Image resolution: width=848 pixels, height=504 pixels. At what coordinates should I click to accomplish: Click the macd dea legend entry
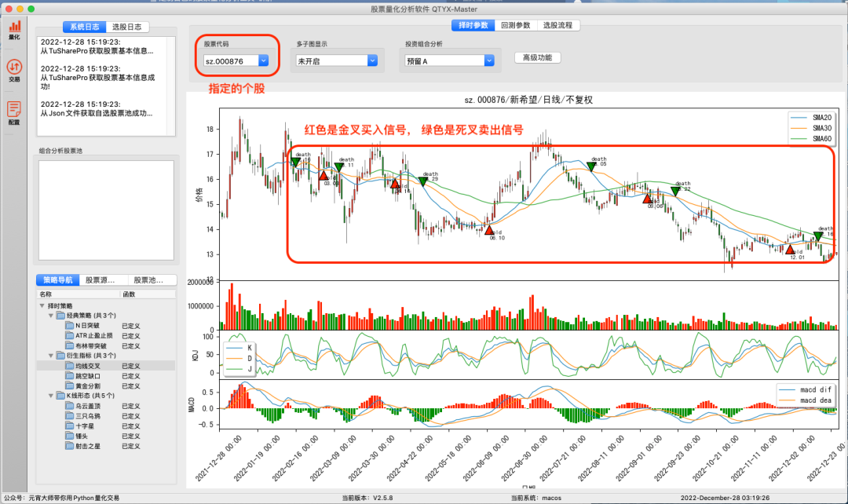point(806,400)
